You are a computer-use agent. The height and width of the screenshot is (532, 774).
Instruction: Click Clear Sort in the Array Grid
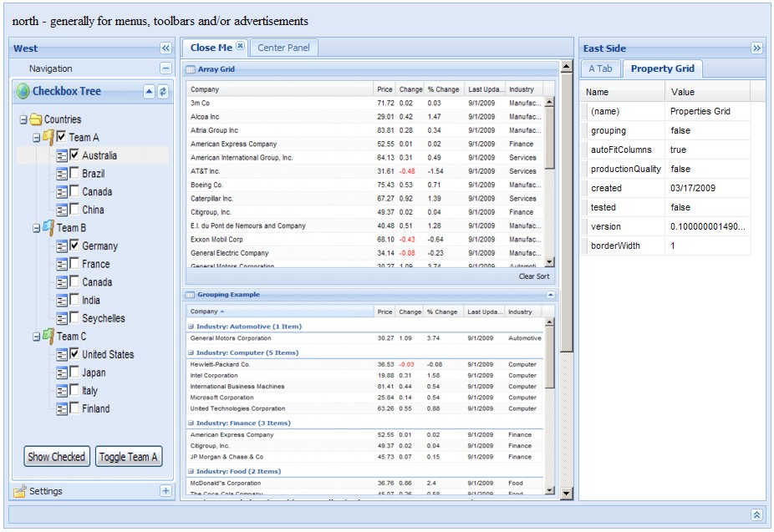[534, 276]
